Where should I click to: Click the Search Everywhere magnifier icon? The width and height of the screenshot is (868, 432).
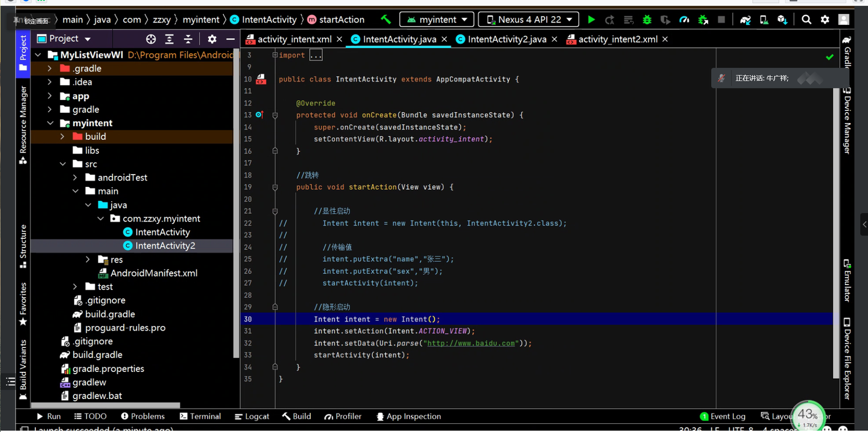pyautogui.click(x=806, y=20)
